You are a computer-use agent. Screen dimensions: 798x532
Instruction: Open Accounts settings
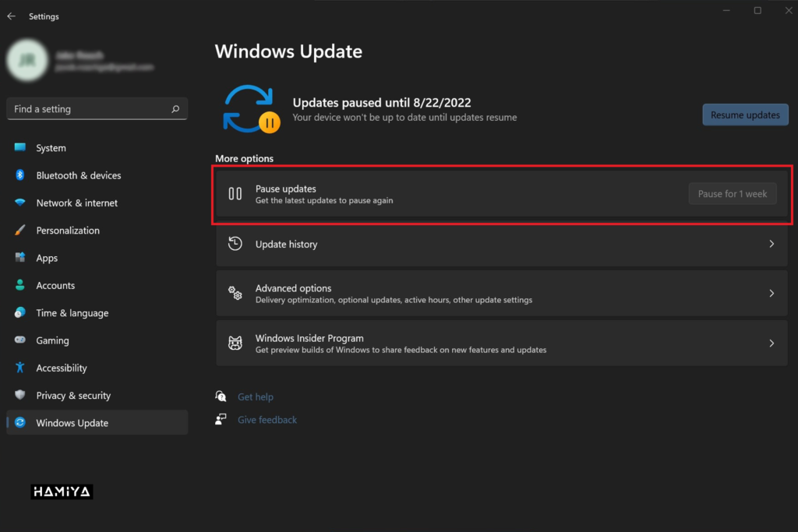[x=97, y=285]
